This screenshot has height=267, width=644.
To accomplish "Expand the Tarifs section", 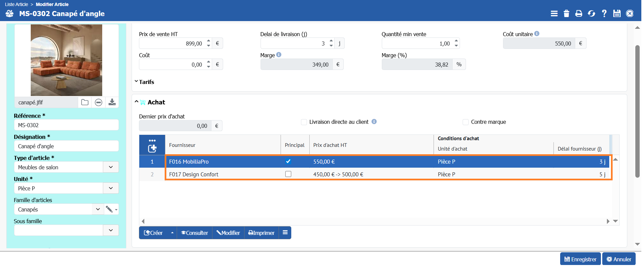I will pyautogui.click(x=144, y=82).
